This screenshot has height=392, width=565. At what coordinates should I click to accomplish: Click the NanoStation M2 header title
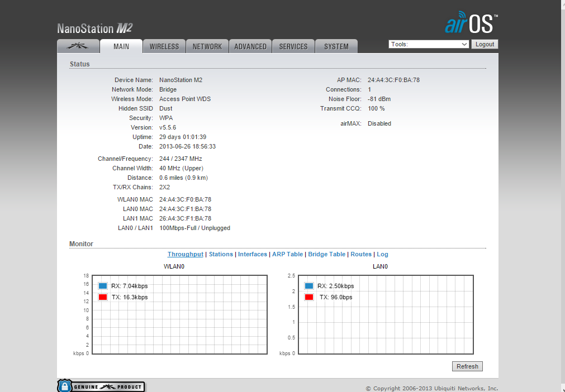coord(95,28)
